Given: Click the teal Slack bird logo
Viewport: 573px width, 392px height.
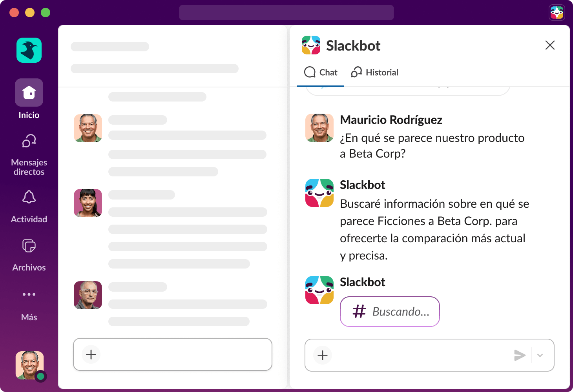Looking at the screenshot, I should [x=29, y=50].
